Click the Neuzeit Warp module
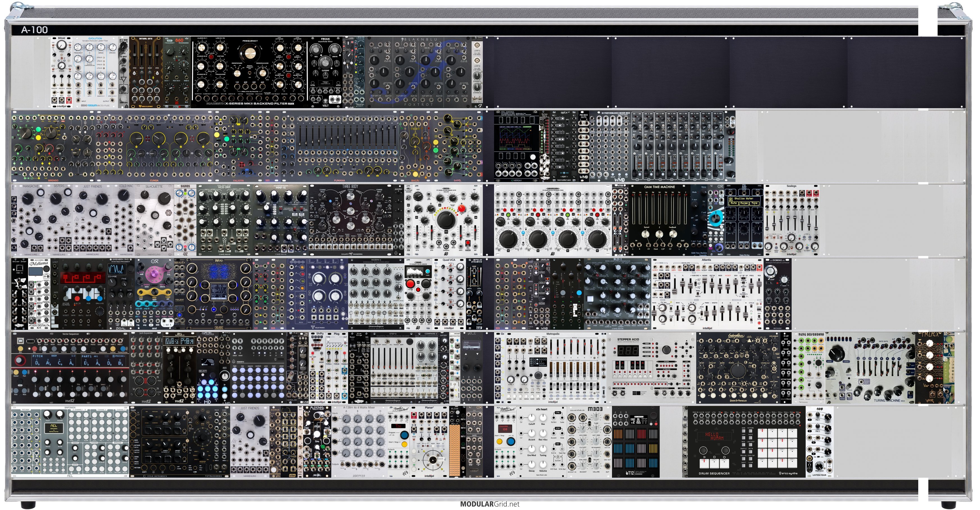 coord(219,294)
